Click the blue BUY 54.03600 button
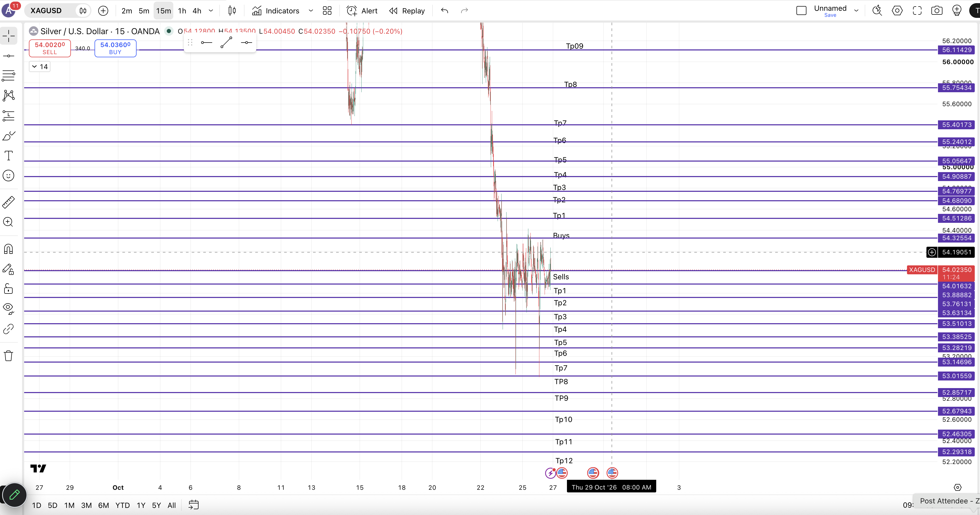Viewport: 980px width, 515px height. click(115, 48)
